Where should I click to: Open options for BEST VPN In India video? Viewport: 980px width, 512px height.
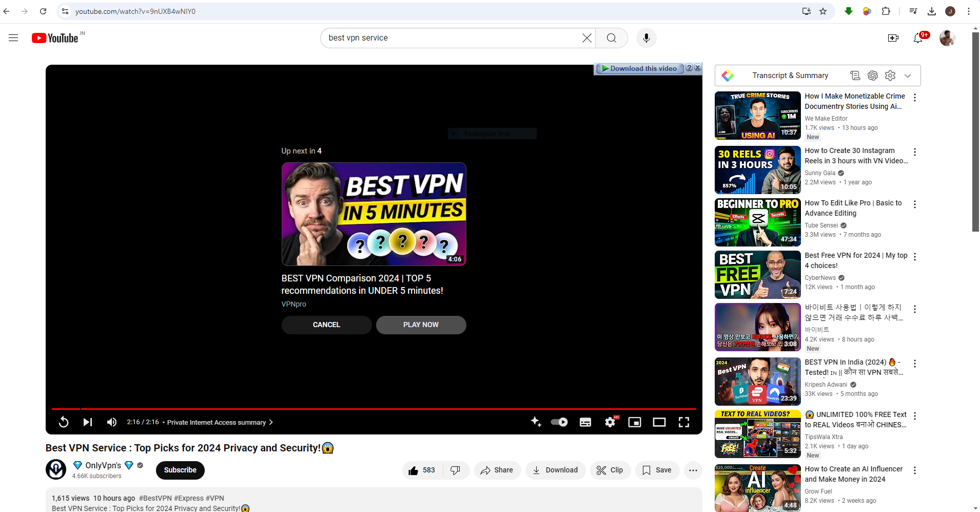[x=915, y=364]
